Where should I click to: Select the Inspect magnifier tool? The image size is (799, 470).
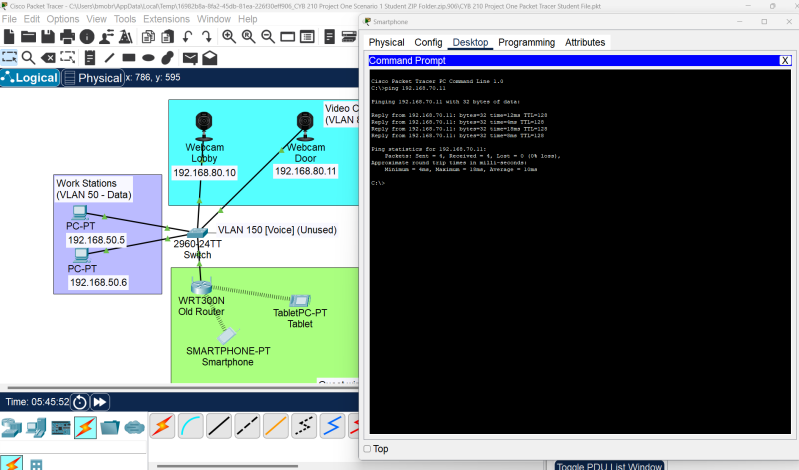pos(28,58)
